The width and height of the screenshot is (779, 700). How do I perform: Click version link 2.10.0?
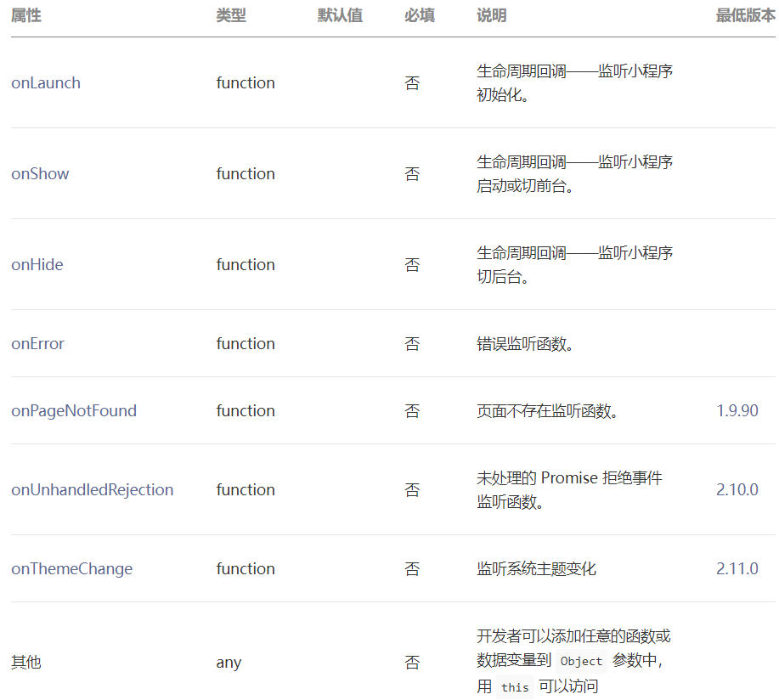coord(737,489)
